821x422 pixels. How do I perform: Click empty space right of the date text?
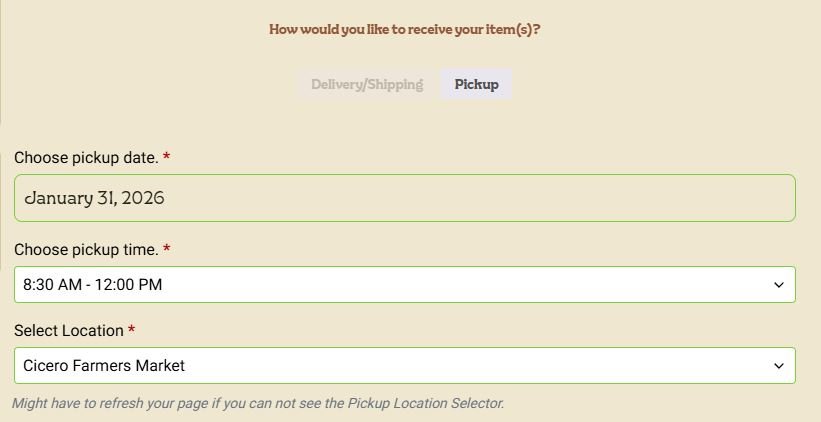[500, 198]
